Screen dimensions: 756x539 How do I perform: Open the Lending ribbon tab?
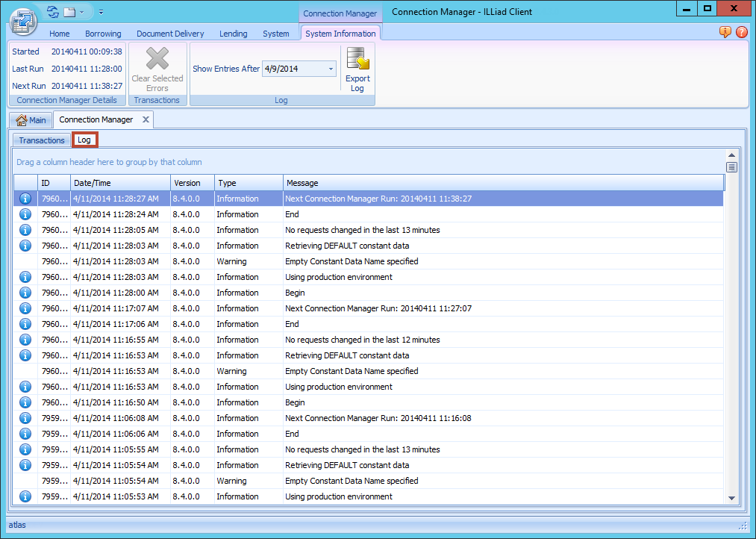(233, 34)
